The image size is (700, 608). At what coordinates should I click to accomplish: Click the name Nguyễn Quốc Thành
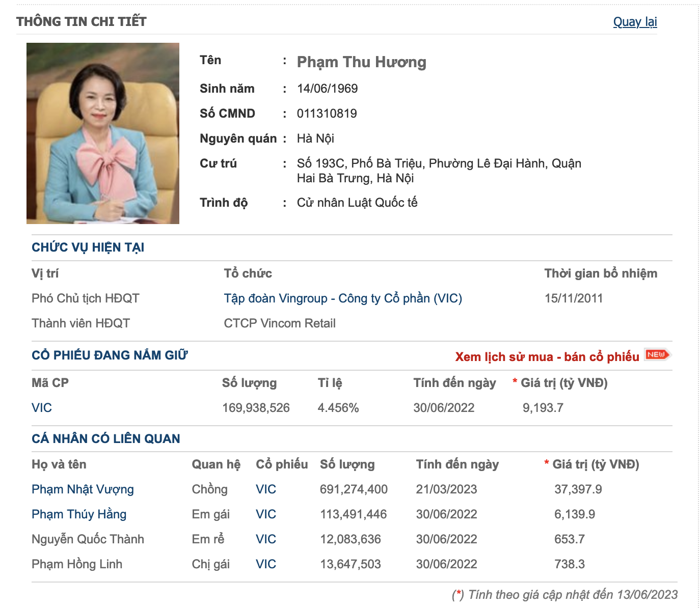pos(88,539)
